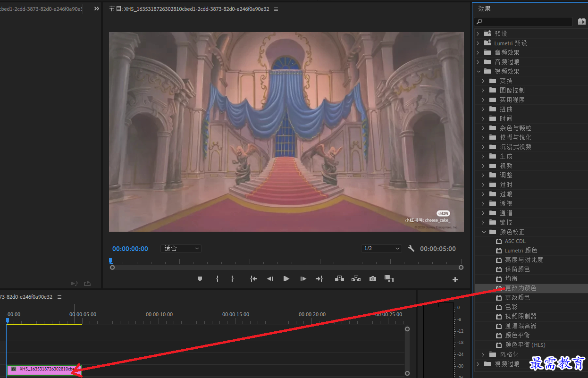This screenshot has width=588, height=378.
Task: Open the comparison view
Action: [389, 279]
